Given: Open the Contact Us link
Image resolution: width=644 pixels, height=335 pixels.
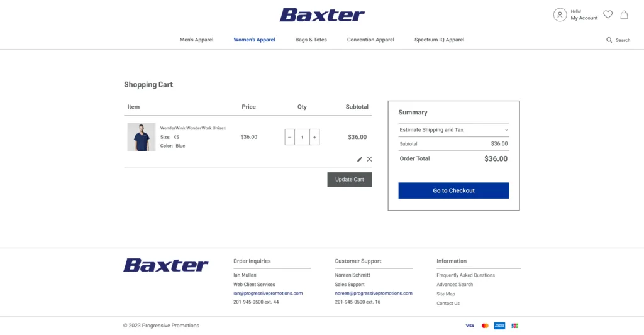Looking at the screenshot, I should pyautogui.click(x=448, y=304).
